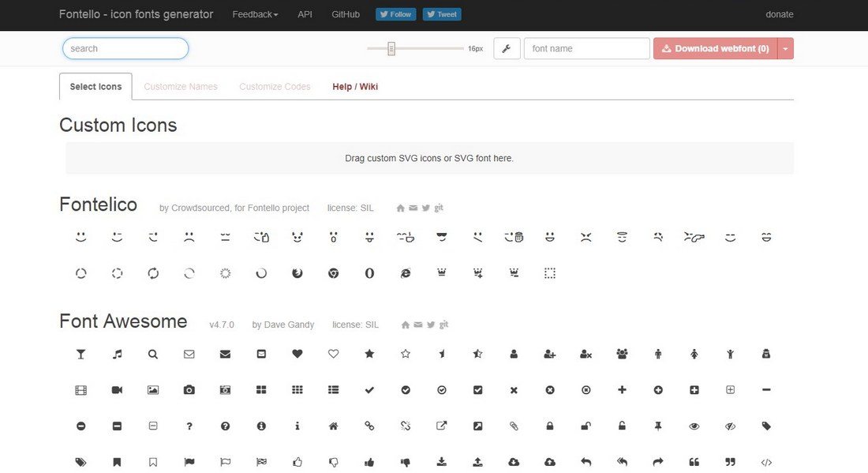Screen dimensions: 868x473
Task: Select the open eye icon
Action: point(694,426)
